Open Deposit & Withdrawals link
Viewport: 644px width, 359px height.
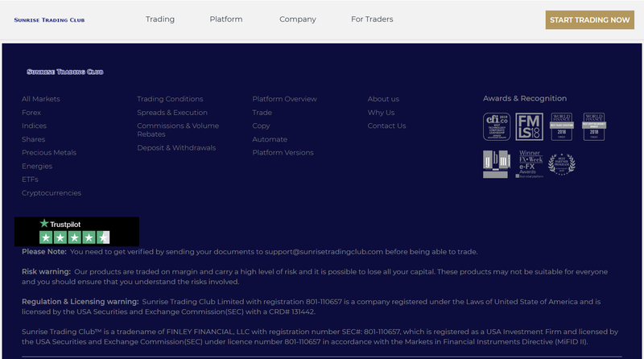point(176,148)
